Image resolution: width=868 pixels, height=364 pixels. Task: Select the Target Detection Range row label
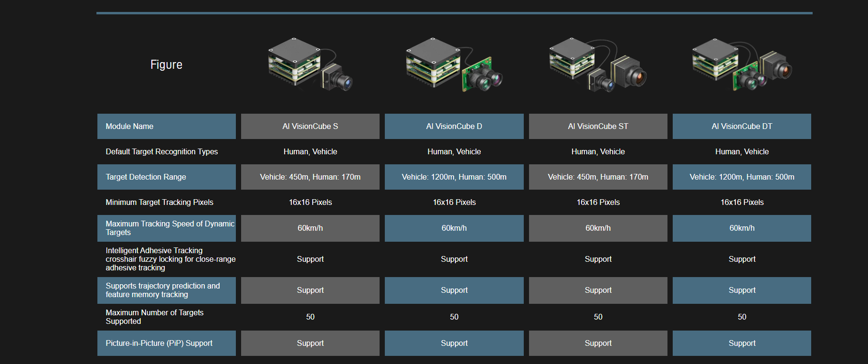(x=146, y=177)
